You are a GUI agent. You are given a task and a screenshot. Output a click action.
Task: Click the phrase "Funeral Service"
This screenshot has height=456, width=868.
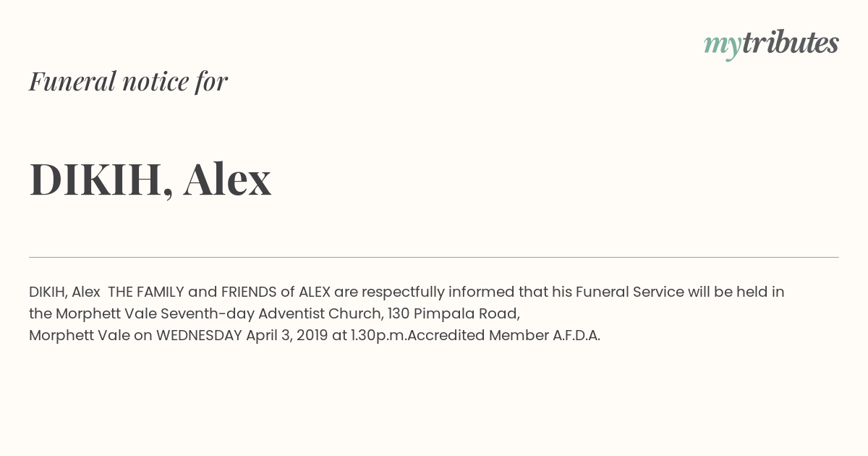(630, 292)
